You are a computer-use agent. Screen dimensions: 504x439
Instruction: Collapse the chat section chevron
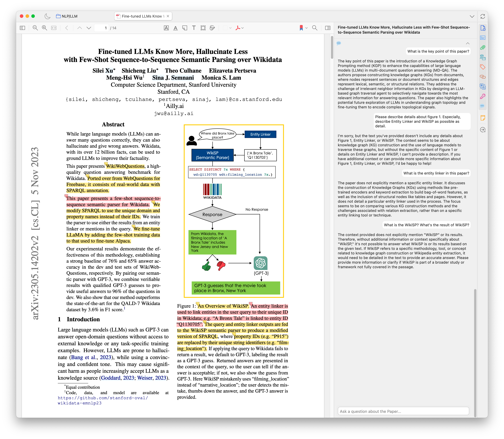[467, 43]
